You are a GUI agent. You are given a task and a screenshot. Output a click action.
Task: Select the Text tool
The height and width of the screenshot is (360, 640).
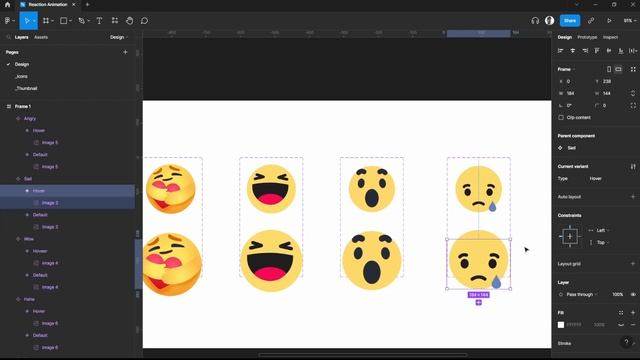pyautogui.click(x=99, y=21)
